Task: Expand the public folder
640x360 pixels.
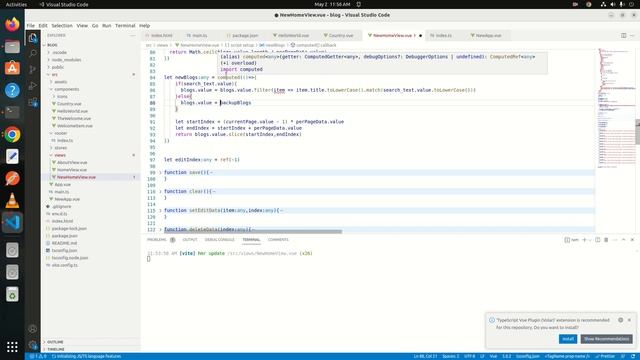Action: click(58, 67)
